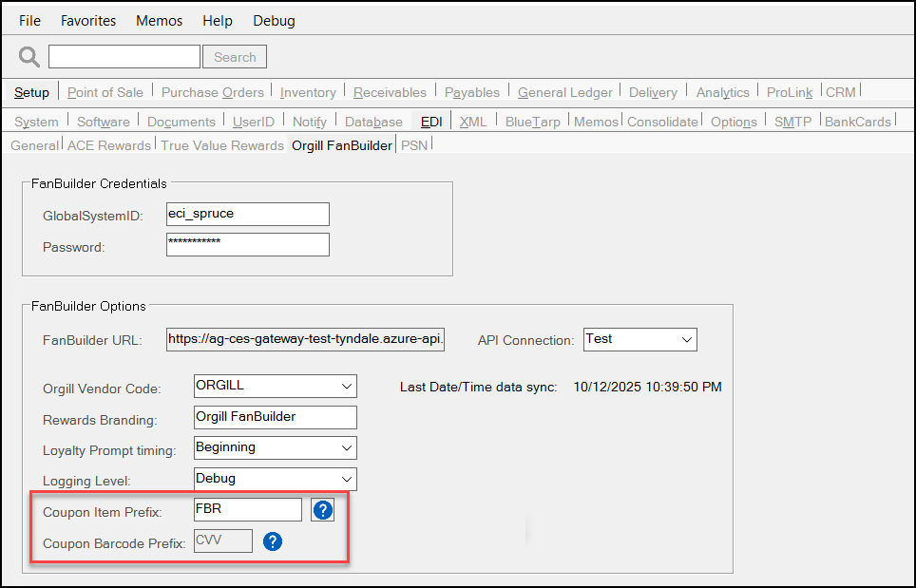Click the Coupon Item Prefix field

(247, 510)
